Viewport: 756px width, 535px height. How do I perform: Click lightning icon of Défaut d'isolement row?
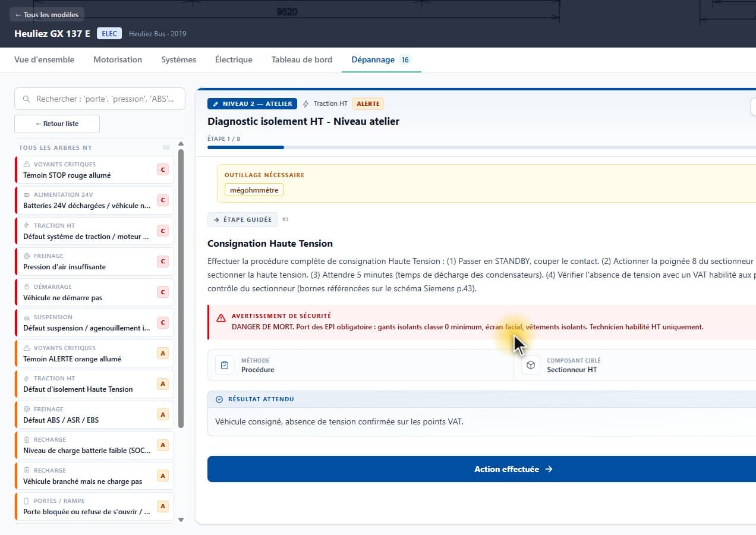(26, 379)
